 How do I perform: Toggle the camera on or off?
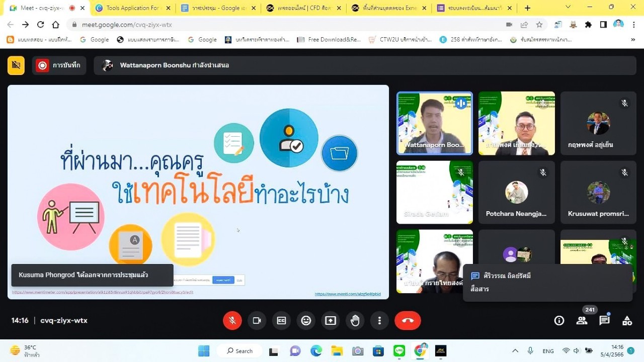[x=257, y=320]
